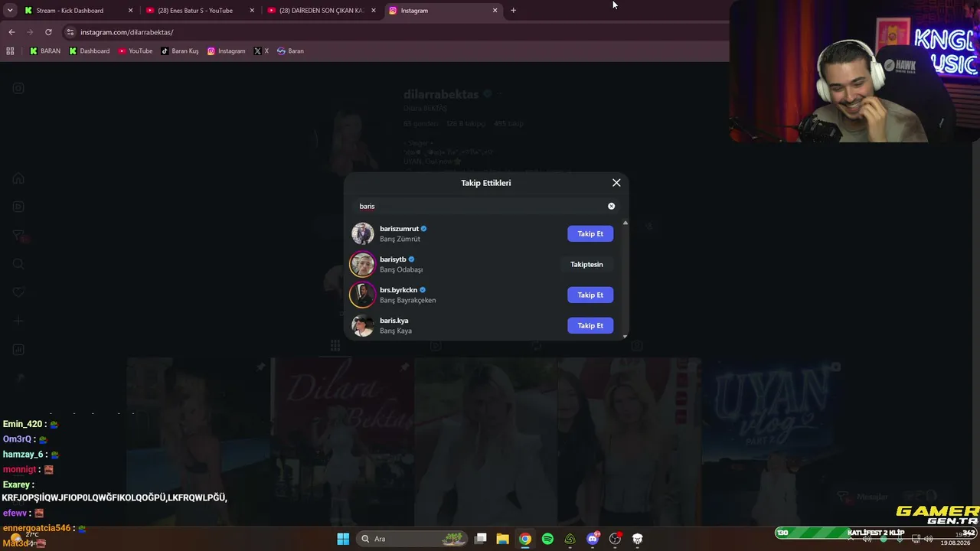980x551 pixels.
Task: Open bariszumrut profile picture
Action: click(x=363, y=233)
